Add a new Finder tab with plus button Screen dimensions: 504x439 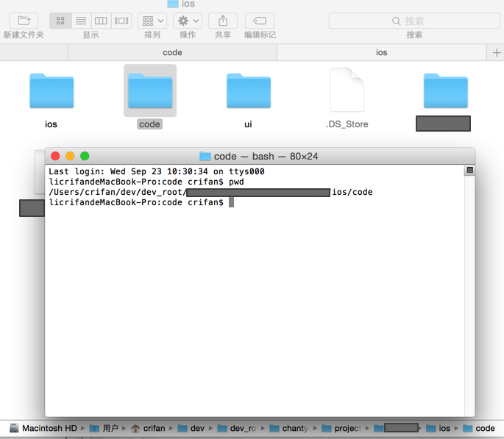pos(497,52)
